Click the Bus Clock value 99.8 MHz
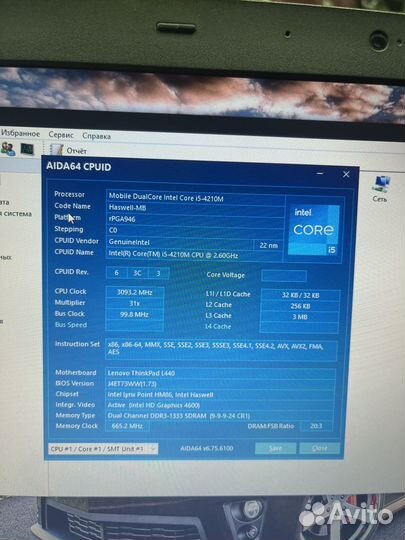Image resolution: width=405 pixels, height=540 pixels. tap(135, 314)
